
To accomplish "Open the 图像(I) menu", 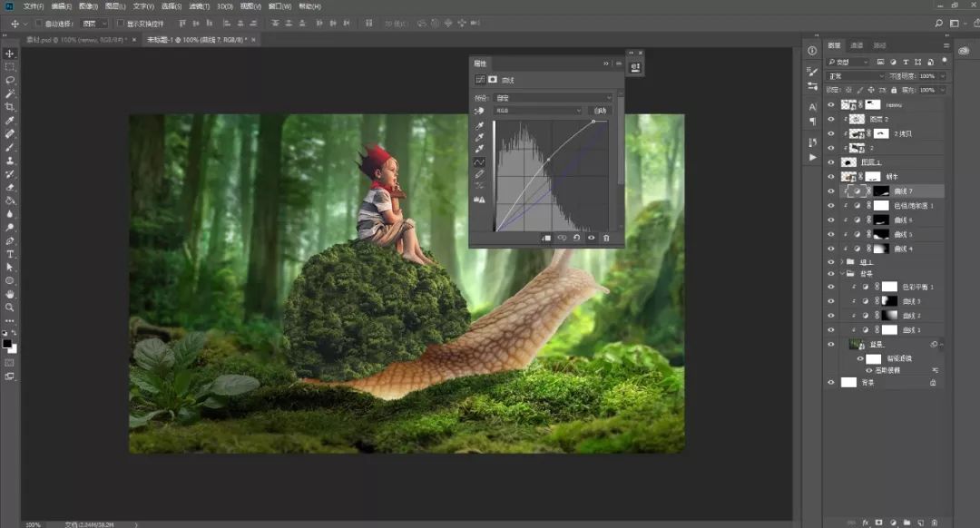I will pos(88,6).
